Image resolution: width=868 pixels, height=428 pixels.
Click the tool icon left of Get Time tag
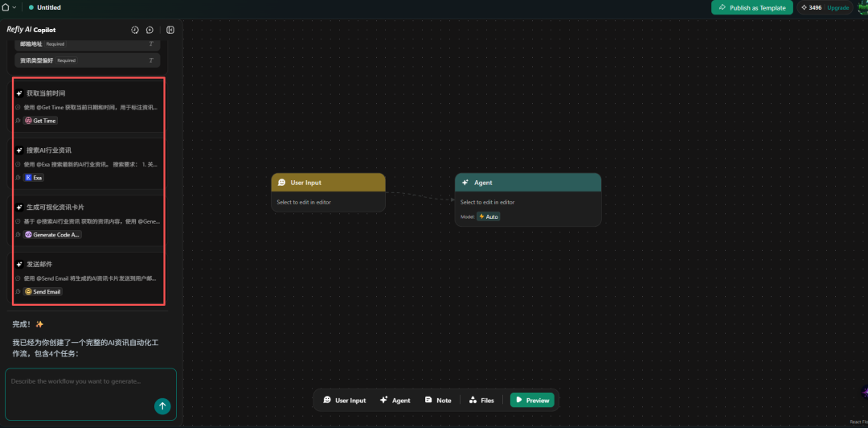click(x=18, y=121)
